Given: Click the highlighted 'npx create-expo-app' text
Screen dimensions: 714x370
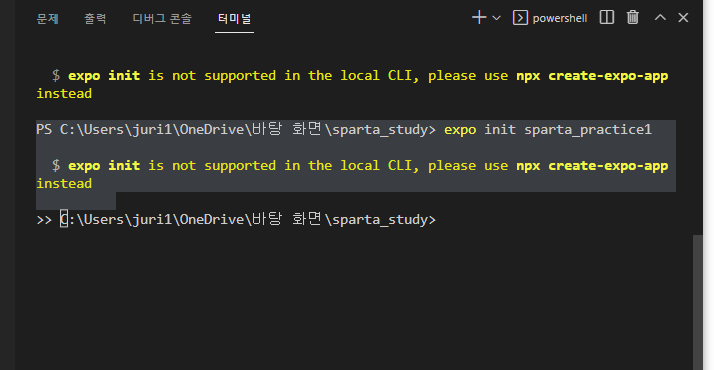Looking at the screenshot, I should point(592,166).
